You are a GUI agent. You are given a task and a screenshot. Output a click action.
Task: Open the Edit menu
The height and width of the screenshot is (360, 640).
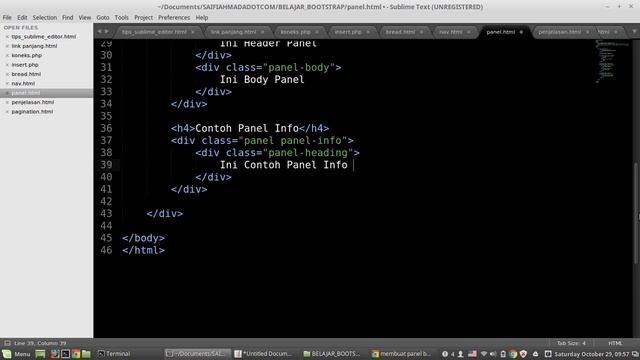pyautogui.click(x=22, y=18)
